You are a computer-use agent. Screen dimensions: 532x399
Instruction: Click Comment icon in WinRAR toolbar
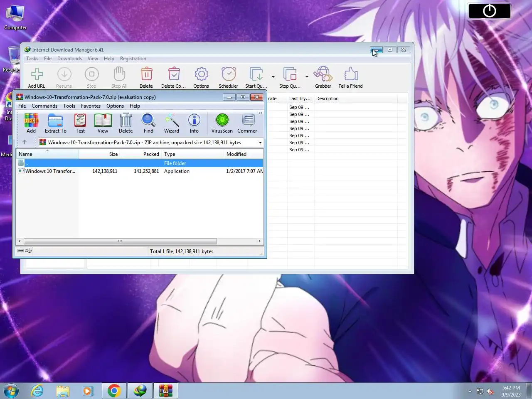(x=248, y=123)
